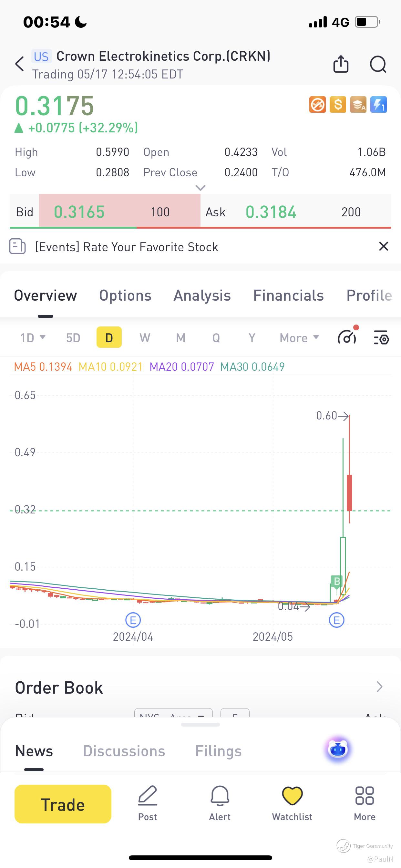
Task: Expand quote details with down chevron
Action: (x=200, y=188)
